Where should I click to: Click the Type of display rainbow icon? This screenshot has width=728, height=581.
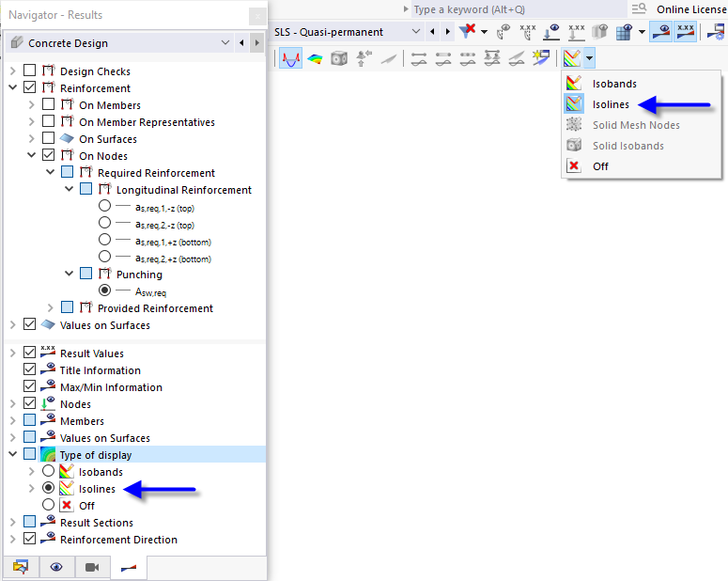tap(48, 454)
